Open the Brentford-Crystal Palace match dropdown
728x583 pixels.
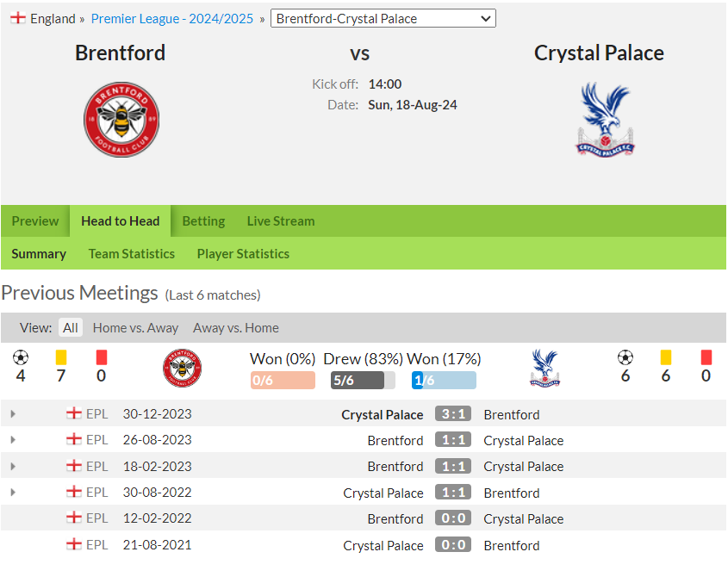click(x=383, y=19)
